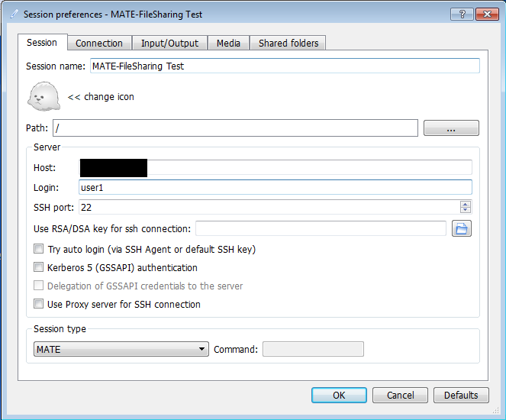
Task: Click the Command text field
Action: point(313,349)
